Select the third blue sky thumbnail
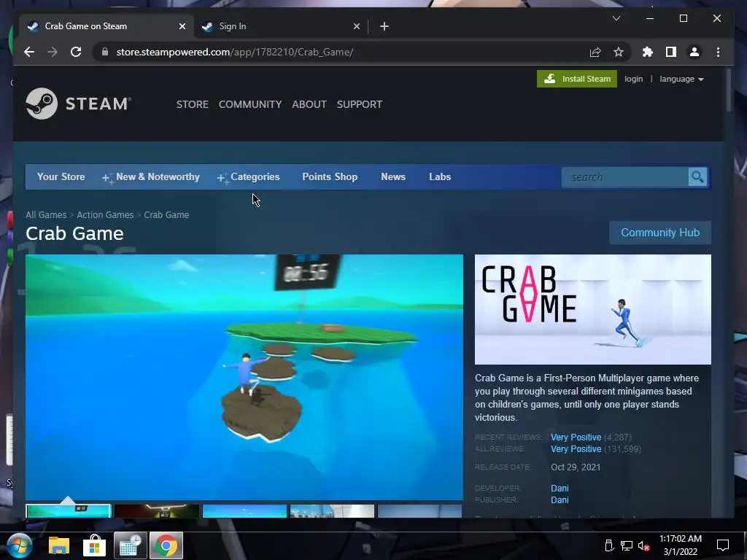This screenshot has width=747, height=560. (x=244, y=511)
